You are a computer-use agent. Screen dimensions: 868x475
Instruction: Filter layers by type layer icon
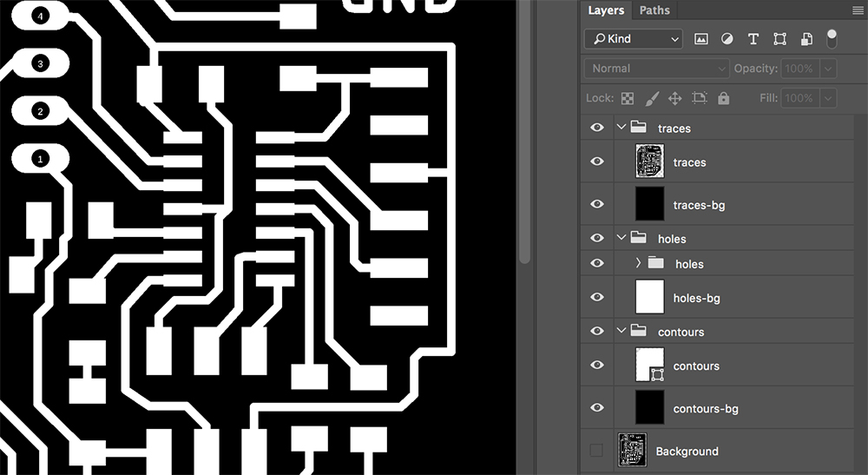(753, 39)
